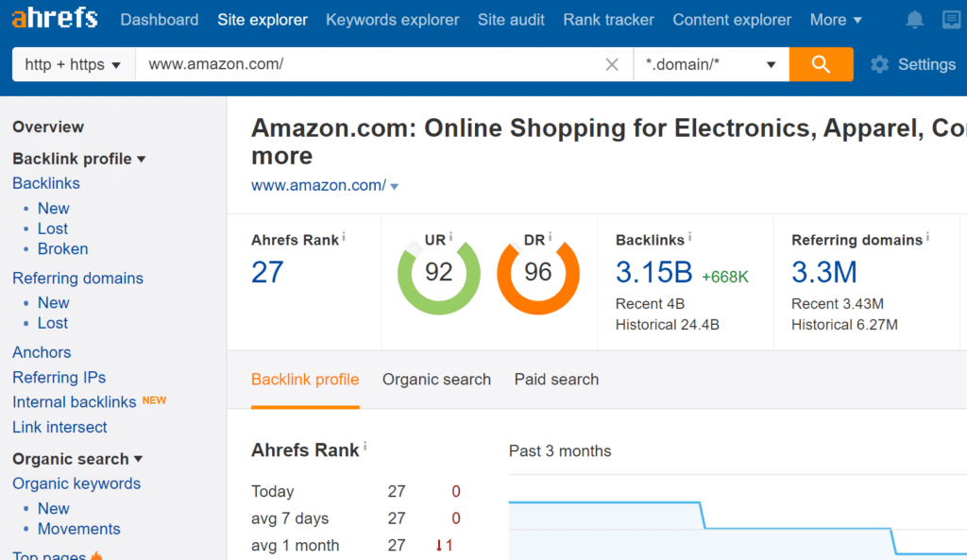Click the URL input field

pyautogui.click(x=368, y=65)
